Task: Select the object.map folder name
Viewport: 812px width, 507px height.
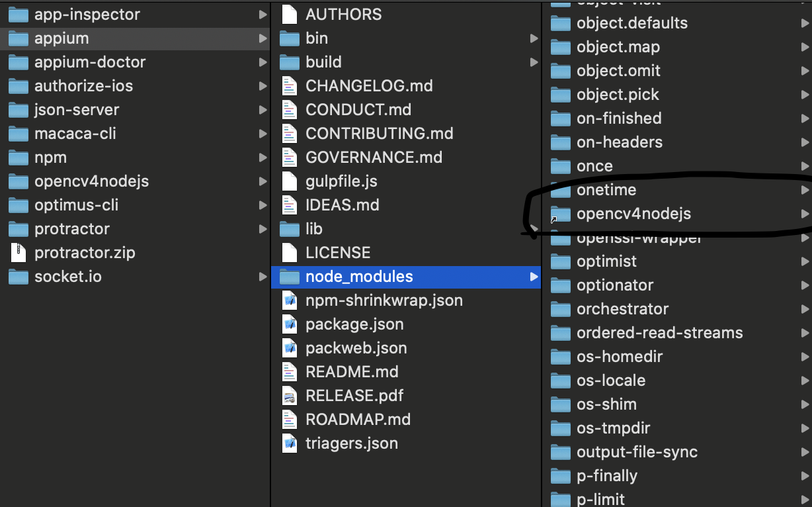Action: pyautogui.click(x=618, y=47)
